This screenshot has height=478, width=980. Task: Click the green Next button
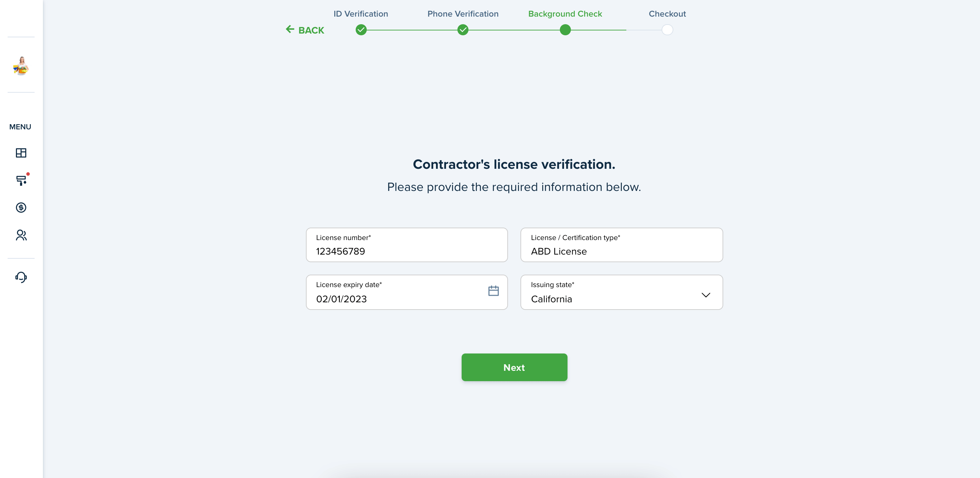(514, 367)
